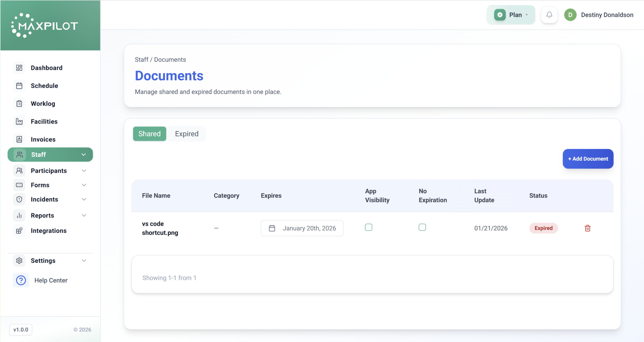644x342 pixels.
Task: Open Schedule via the calendar icon
Action: [19, 86]
